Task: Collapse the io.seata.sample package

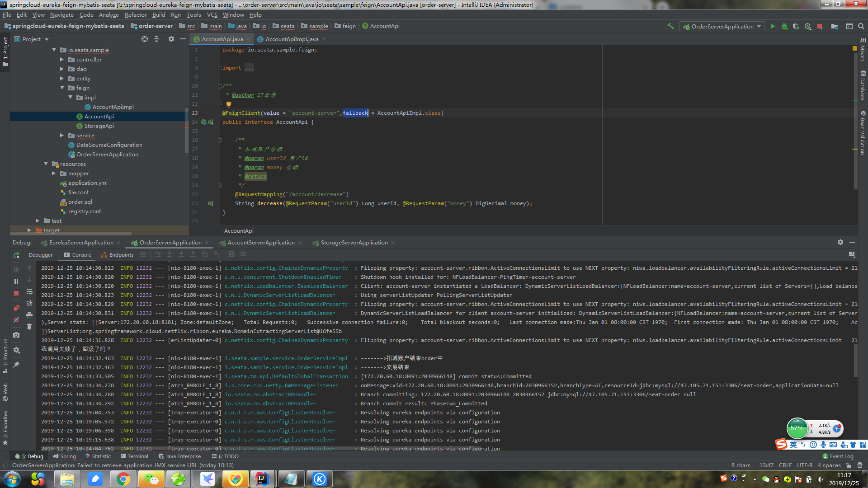Action: point(54,50)
